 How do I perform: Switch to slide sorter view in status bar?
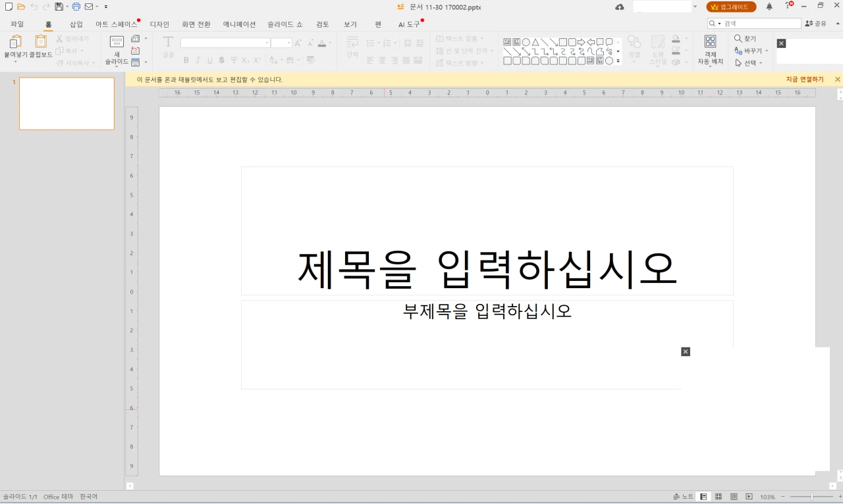(x=717, y=496)
